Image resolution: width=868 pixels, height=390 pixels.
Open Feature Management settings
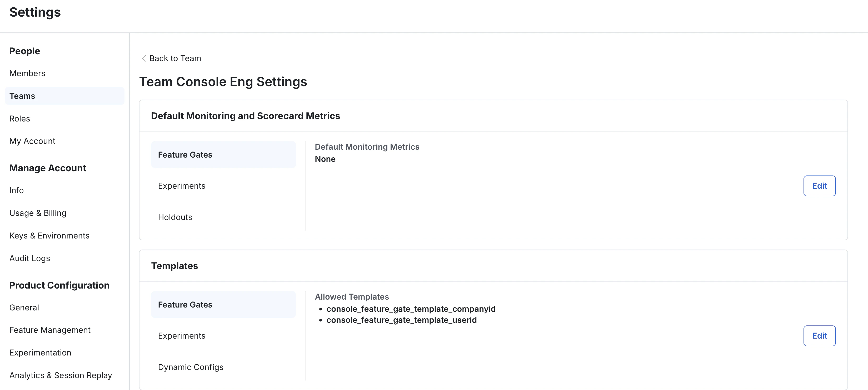(50, 330)
